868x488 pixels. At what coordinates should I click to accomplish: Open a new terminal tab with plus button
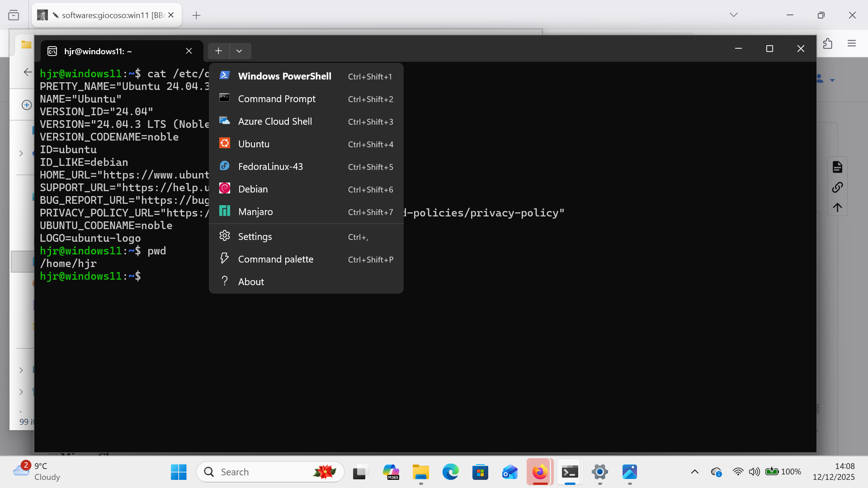point(218,51)
